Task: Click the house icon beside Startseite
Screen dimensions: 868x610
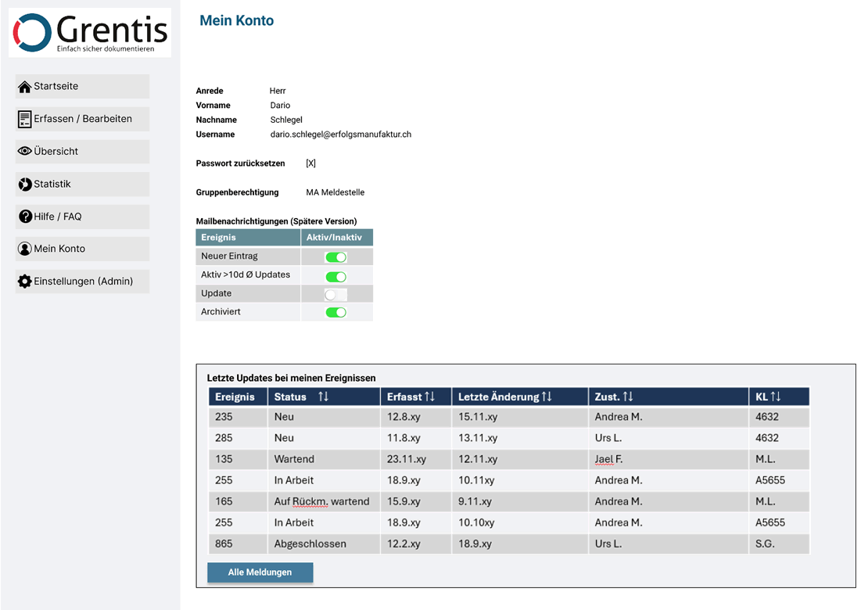Action: click(25, 87)
